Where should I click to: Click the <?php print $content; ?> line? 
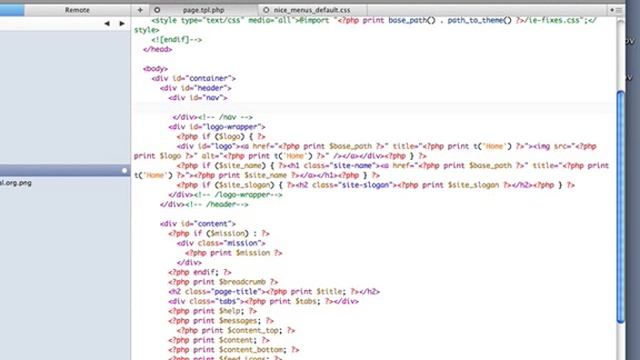(219, 340)
